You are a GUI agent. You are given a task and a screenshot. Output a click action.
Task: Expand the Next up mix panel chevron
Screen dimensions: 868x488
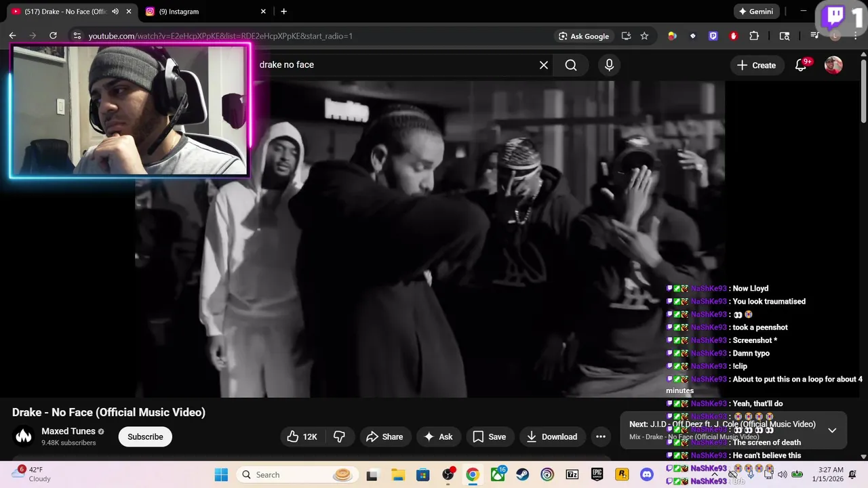click(x=832, y=430)
